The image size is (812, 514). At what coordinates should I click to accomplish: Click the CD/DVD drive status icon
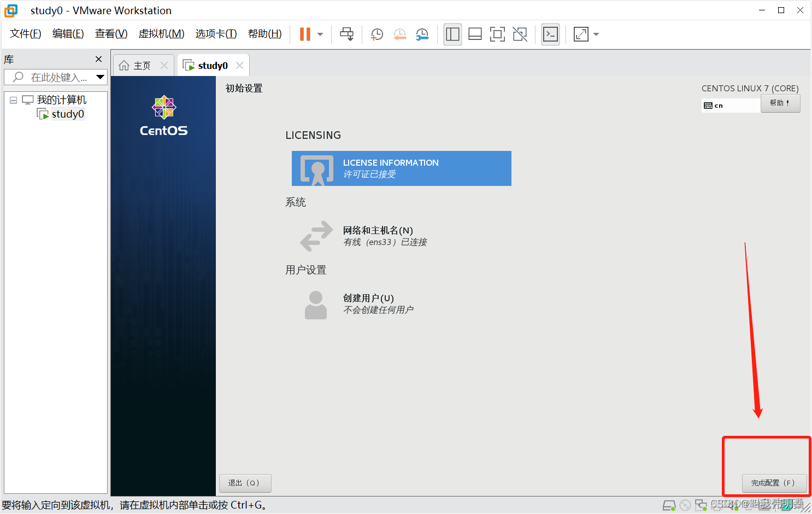pyautogui.click(x=685, y=505)
